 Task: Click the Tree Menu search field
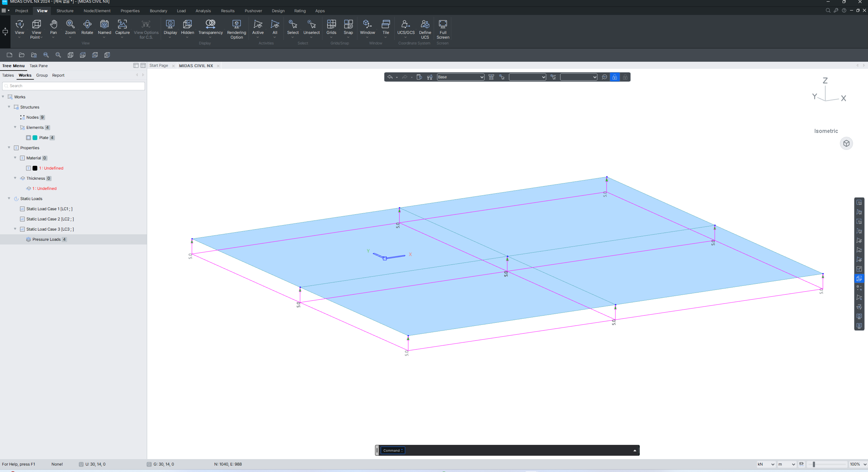pos(73,86)
